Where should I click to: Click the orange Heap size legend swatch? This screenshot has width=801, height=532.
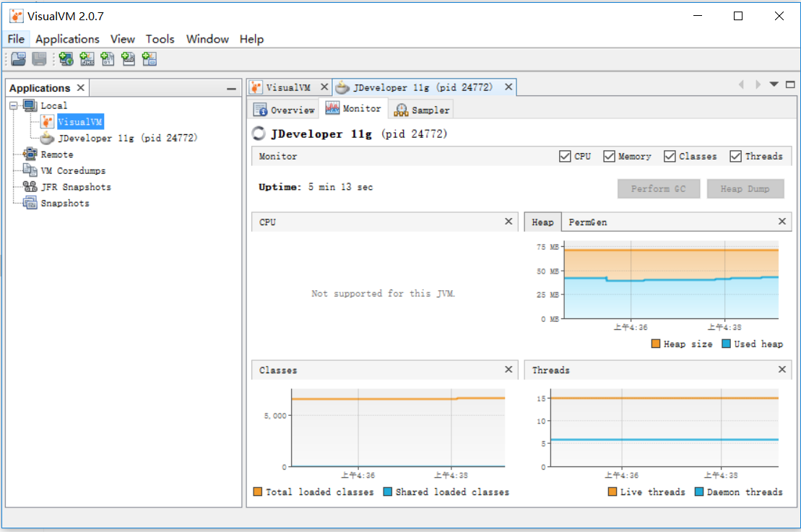point(656,344)
